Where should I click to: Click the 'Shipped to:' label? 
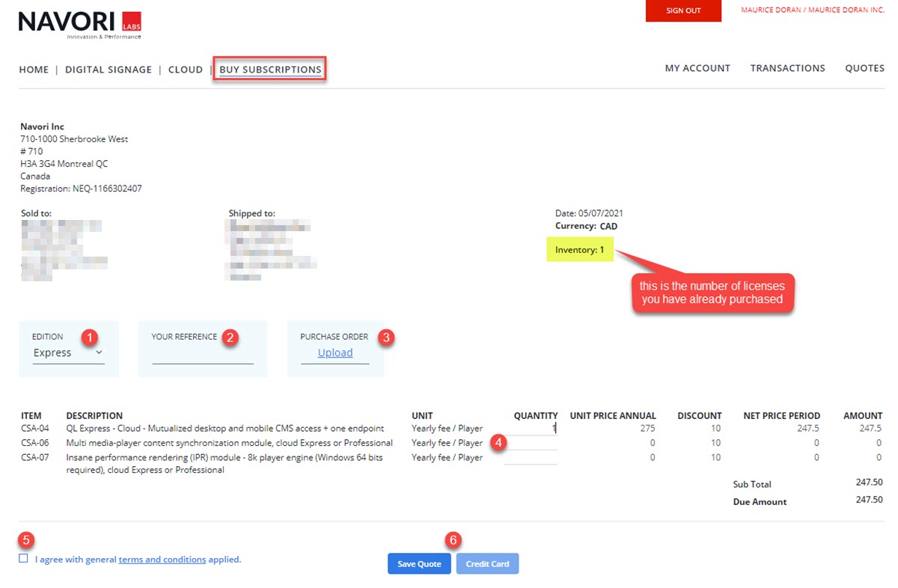pos(252,213)
